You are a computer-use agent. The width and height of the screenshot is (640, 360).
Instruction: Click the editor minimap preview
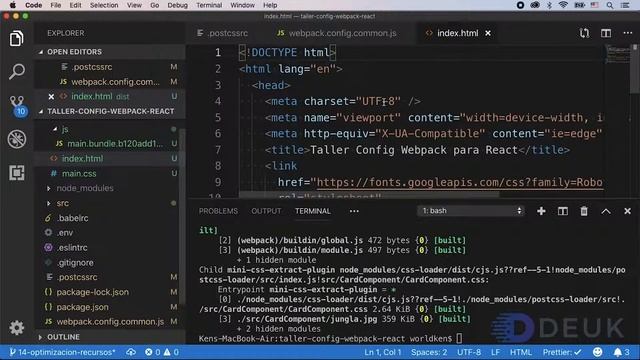pyautogui.click(x=618, y=55)
